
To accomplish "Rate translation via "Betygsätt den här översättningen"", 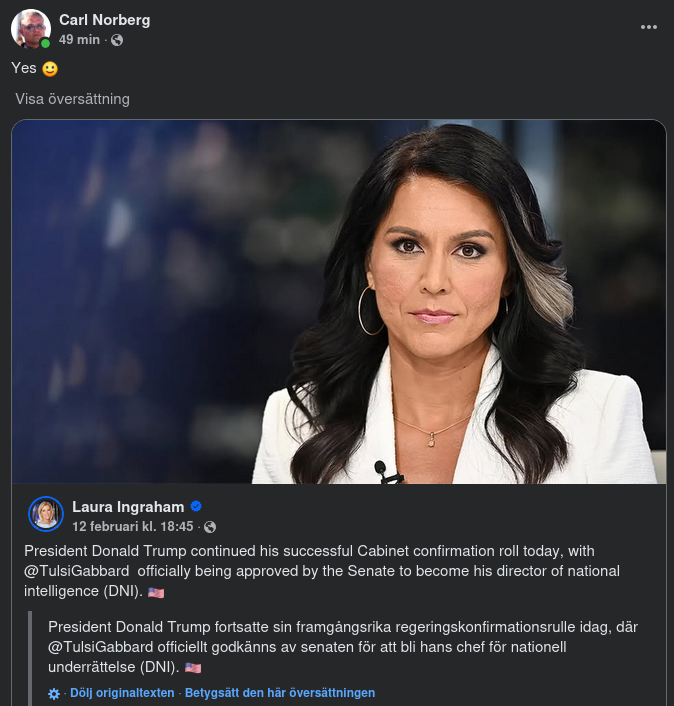I will [280, 693].
